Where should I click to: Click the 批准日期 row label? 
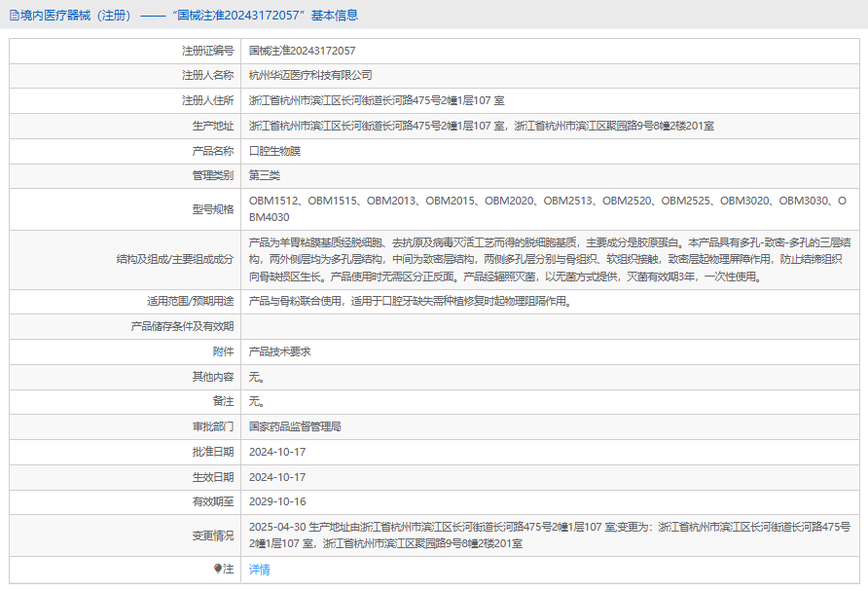(213, 452)
